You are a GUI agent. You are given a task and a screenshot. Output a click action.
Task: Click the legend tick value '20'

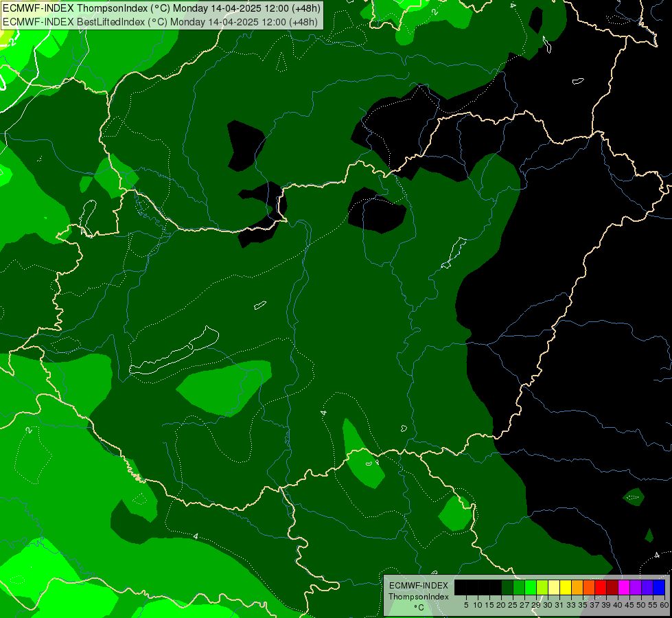[501, 605]
